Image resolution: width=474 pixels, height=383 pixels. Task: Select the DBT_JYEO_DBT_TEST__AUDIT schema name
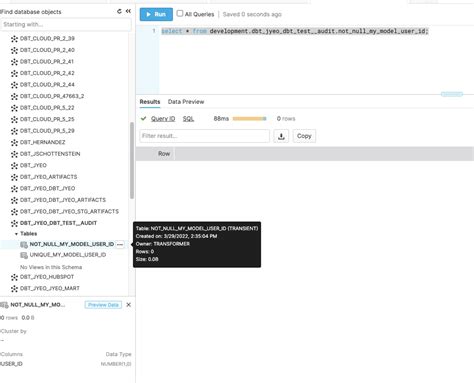click(x=58, y=223)
